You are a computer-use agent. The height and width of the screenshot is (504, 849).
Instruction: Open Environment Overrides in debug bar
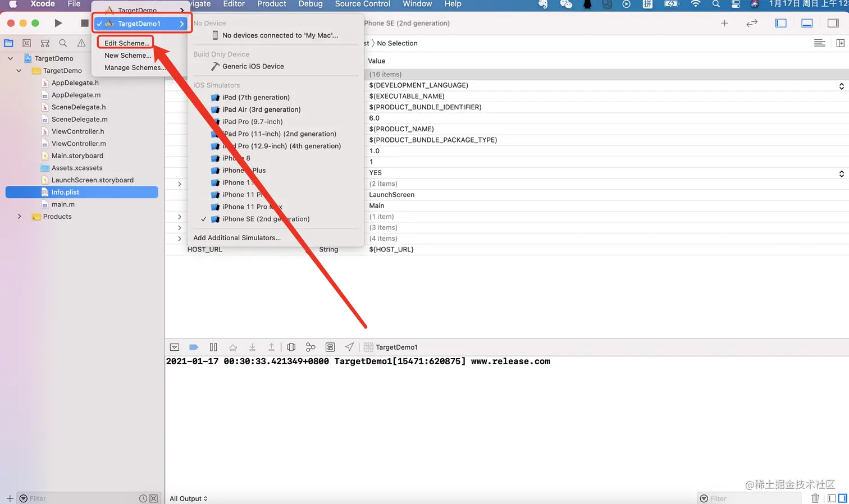point(330,347)
